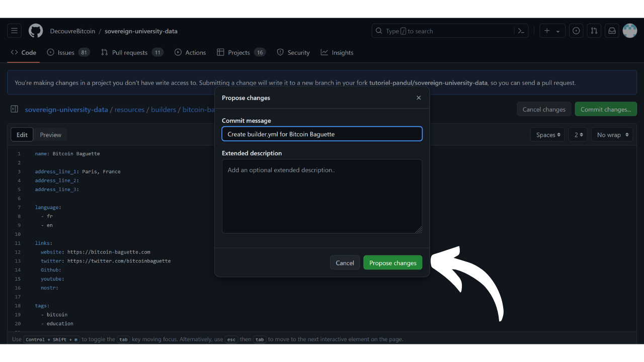The width and height of the screenshot is (644, 362).
Task: Open the notifications inbox icon
Action: click(612, 31)
